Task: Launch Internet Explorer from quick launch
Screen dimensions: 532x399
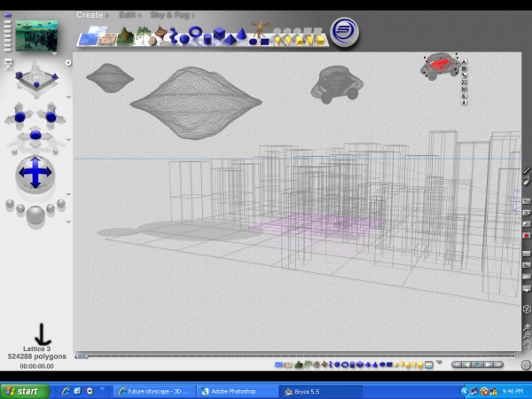Action: (65, 391)
